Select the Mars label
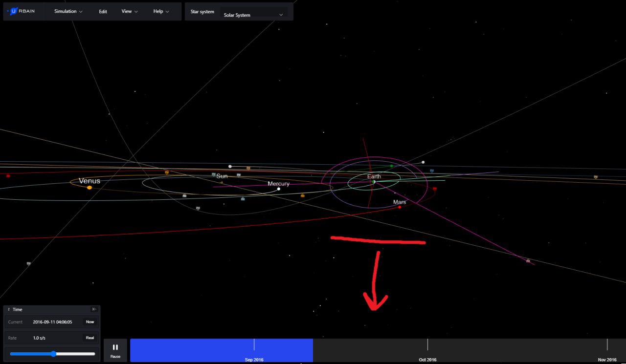626x364 pixels. point(400,202)
